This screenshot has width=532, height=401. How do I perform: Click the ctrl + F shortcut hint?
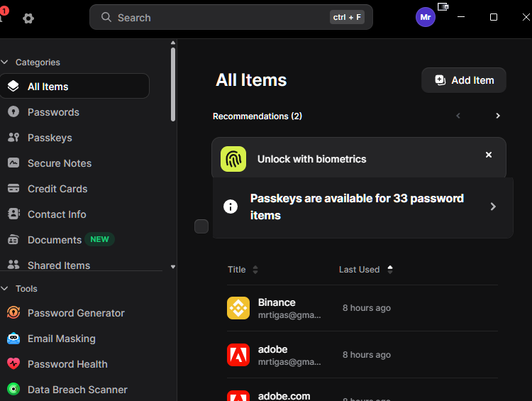click(347, 17)
